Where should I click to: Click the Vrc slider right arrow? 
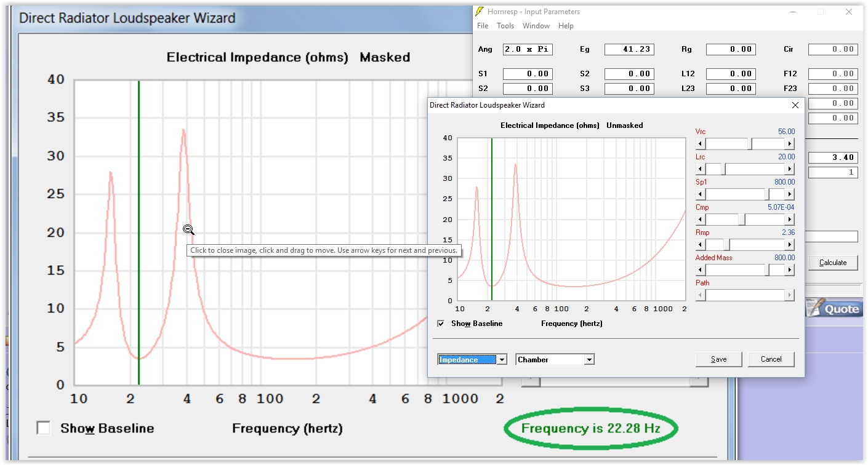pos(790,144)
